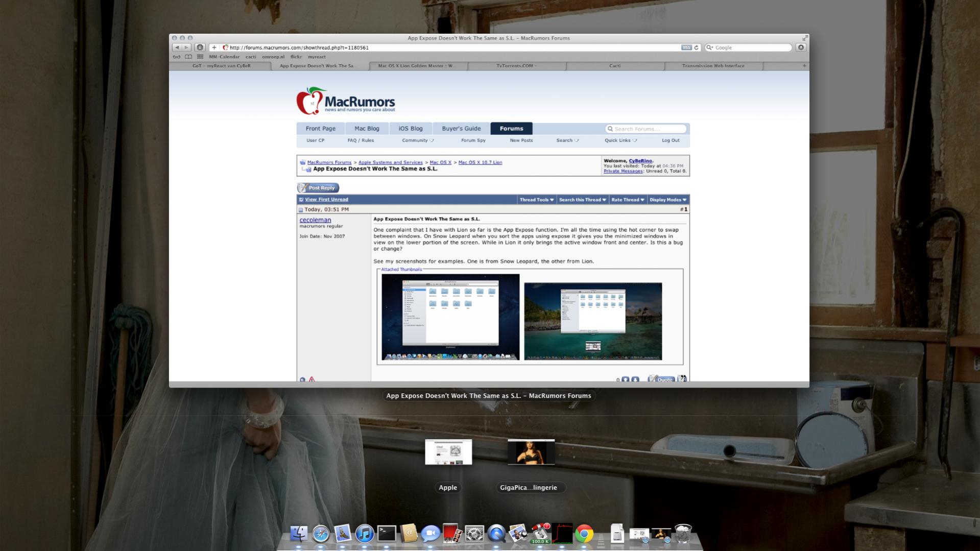Click the RSS badge in address bar
980x551 pixels.
click(x=686, y=47)
